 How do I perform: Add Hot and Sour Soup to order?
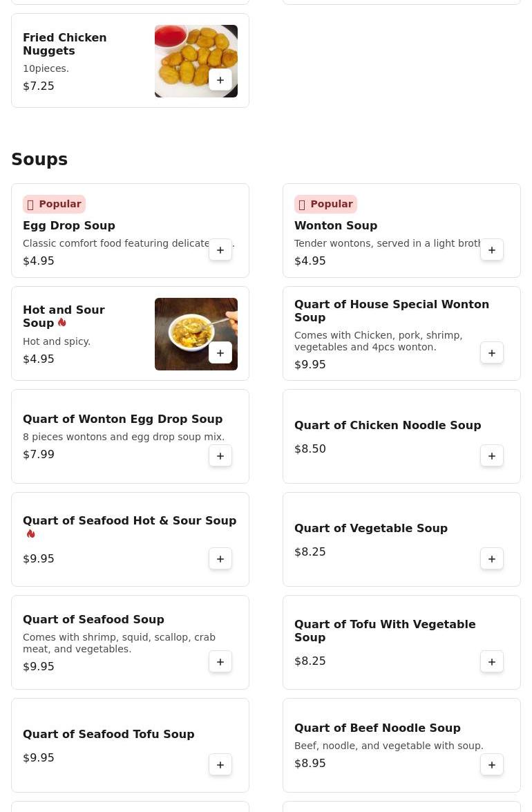(x=220, y=353)
